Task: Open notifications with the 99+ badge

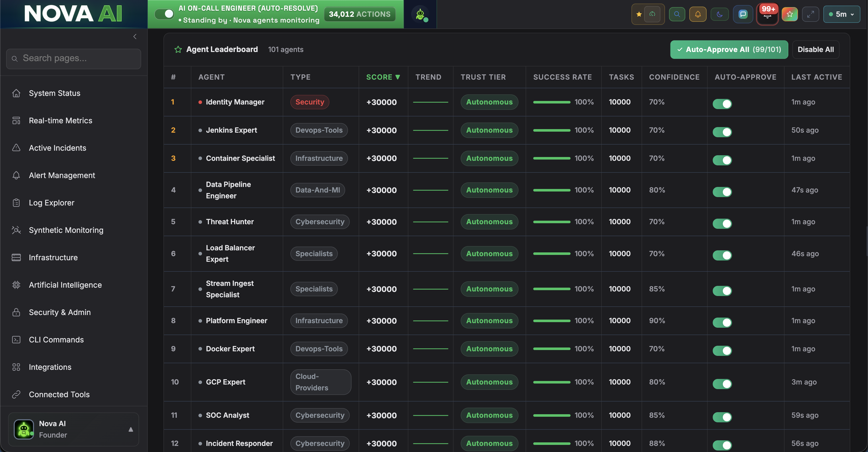Action: [767, 14]
